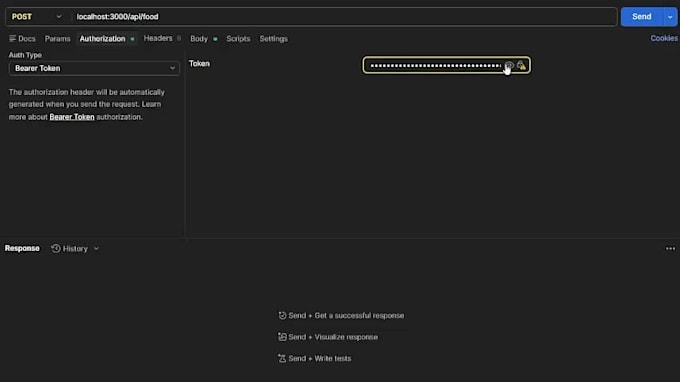Image resolution: width=680 pixels, height=382 pixels.
Task: Click Send + Get a successful response
Action: tap(341, 316)
